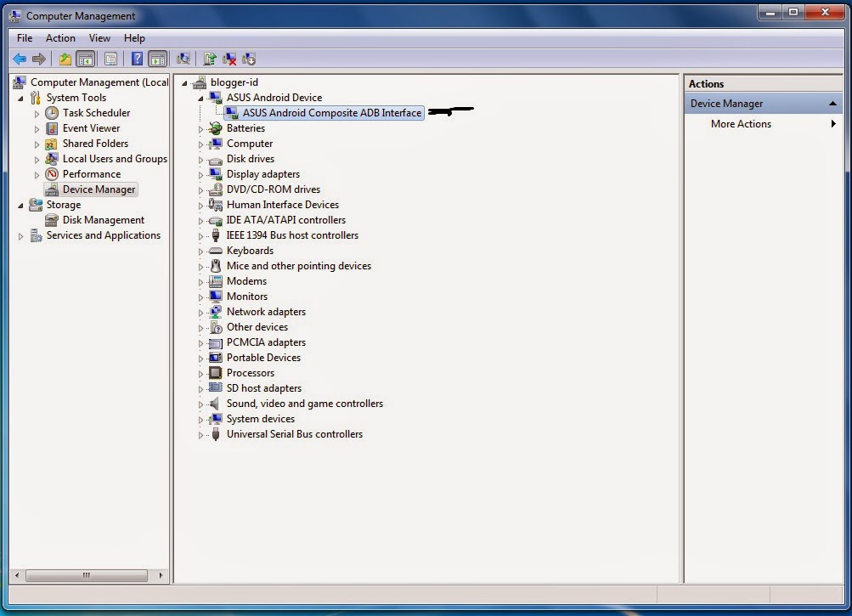The width and height of the screenshot is (852, 616).
Task: Click the Up one level folder icon
Action: pos(65,59)
